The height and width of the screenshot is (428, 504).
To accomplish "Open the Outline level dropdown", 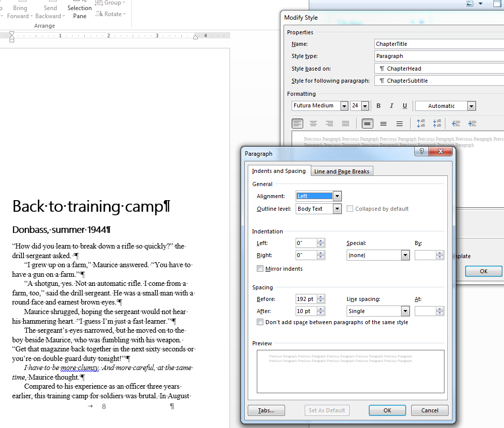I will (x=338, y=209).
